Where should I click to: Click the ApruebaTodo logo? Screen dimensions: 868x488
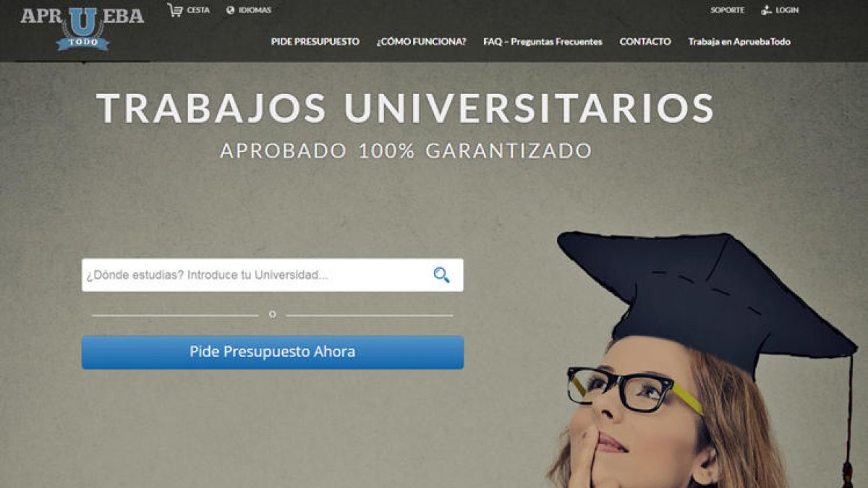tap(82, 29)
